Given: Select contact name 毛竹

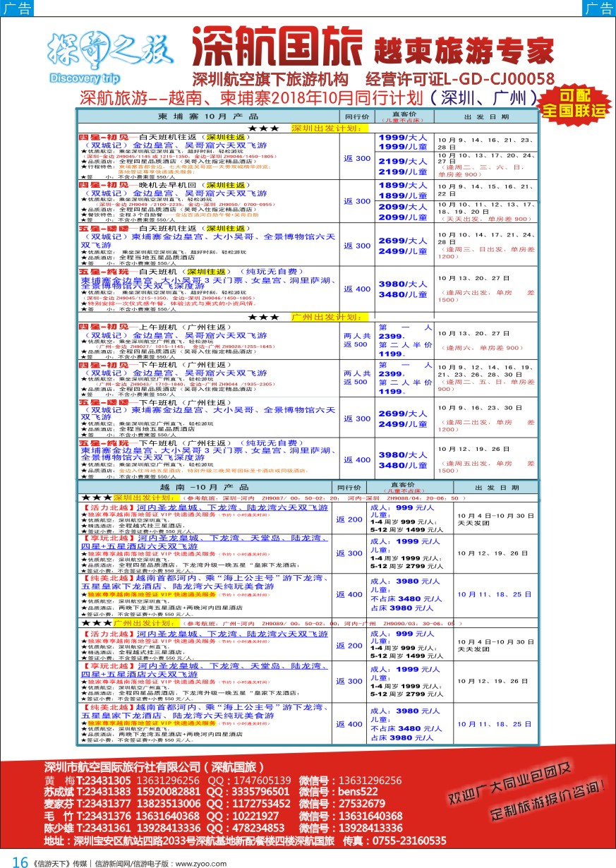Looking at the screenshot, I should (x=59, y=816).
